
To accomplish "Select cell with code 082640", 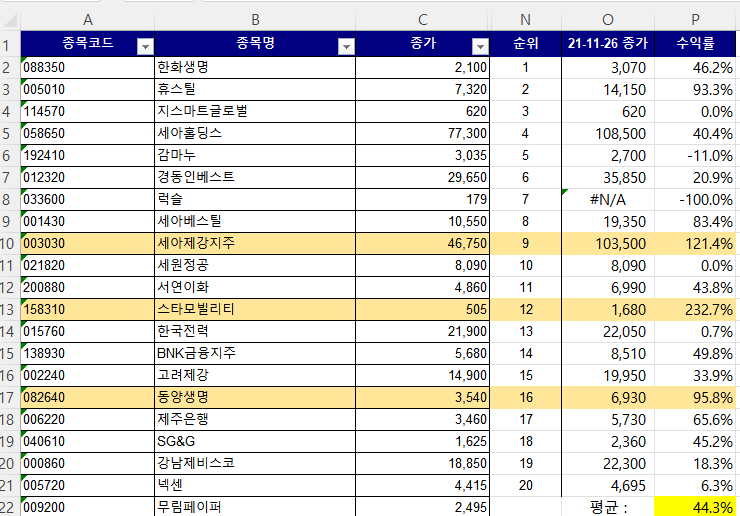I will tap(87, 398).
